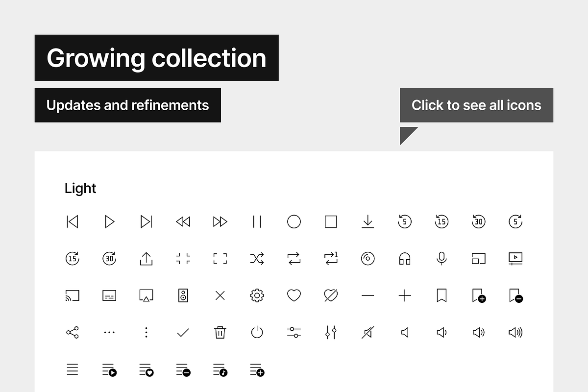588x392 pixels.
Task: Click the cast-to-screen icon
Action: pyautogui.click(x=72, y=295)
